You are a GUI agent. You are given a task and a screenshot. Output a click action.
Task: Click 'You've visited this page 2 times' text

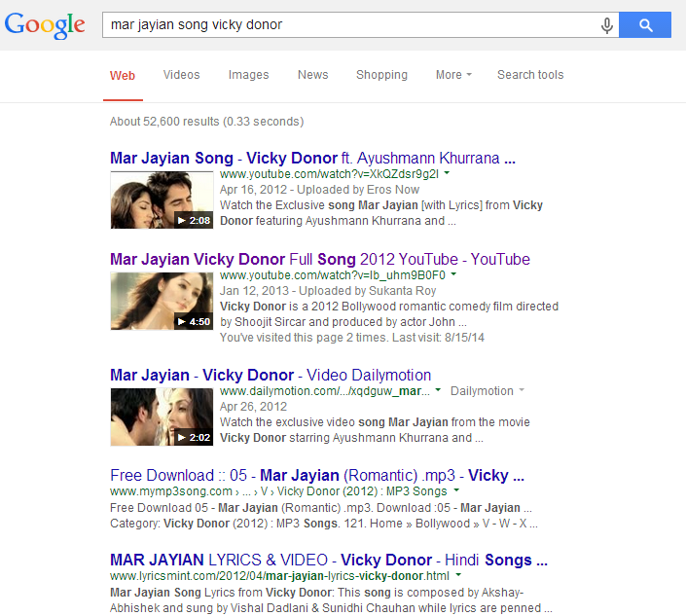click(351, 338)
